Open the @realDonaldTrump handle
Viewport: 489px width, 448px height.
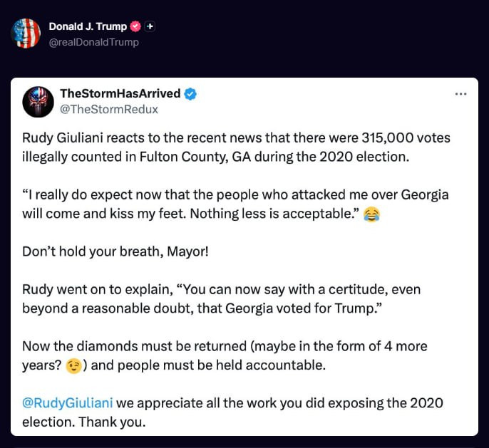point(93,42)
